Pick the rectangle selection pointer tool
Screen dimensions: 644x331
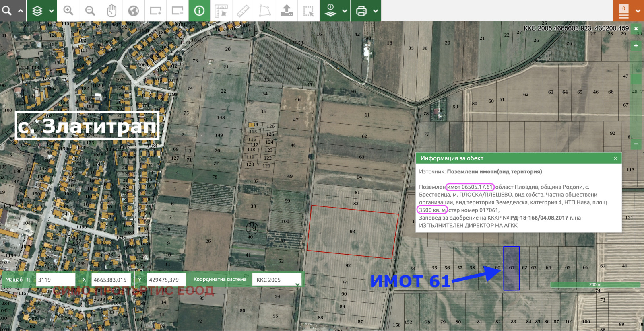(x=308, y=10)
